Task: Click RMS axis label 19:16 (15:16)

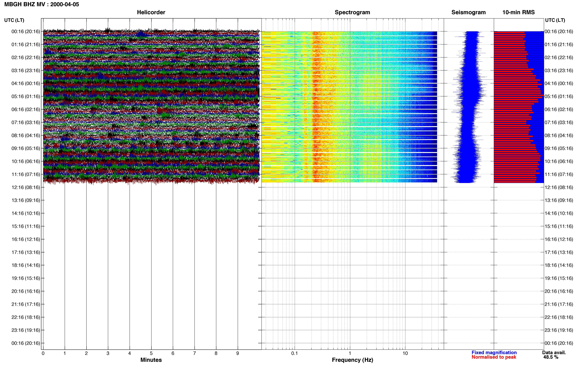Action: pyautogui.click(x=559, y=278)
